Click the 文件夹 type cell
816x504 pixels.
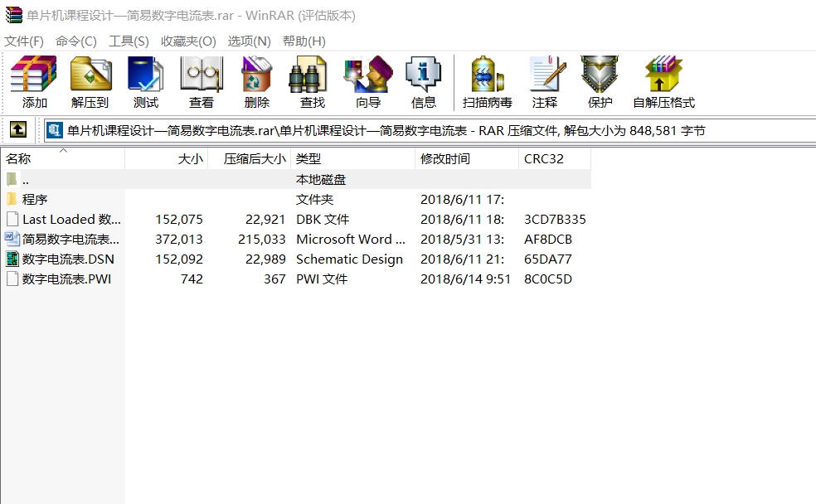tap(315, 199)
